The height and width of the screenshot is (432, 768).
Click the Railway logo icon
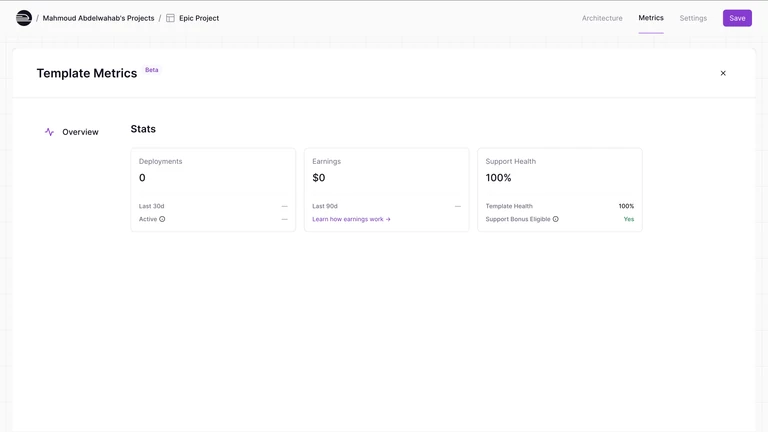click(x=24, y=18)
